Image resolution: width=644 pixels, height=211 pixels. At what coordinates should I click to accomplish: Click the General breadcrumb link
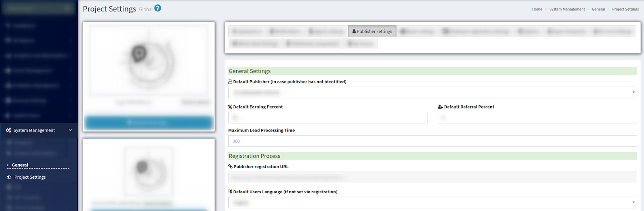coord(598,9)
